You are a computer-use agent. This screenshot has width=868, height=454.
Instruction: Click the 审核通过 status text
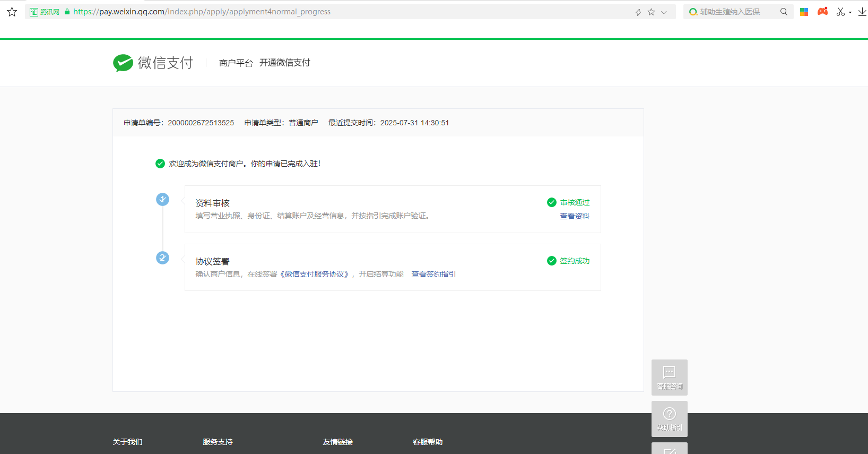click(x=575, y=202)
